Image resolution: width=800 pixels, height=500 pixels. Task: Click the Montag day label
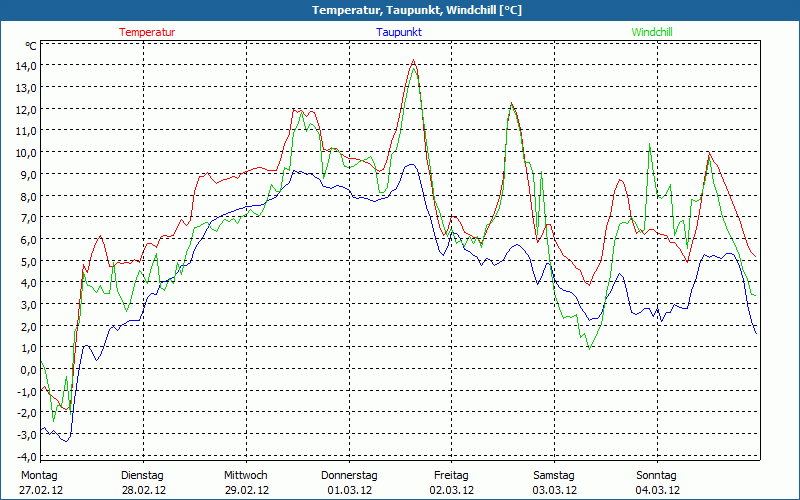(x=39, y=476)
